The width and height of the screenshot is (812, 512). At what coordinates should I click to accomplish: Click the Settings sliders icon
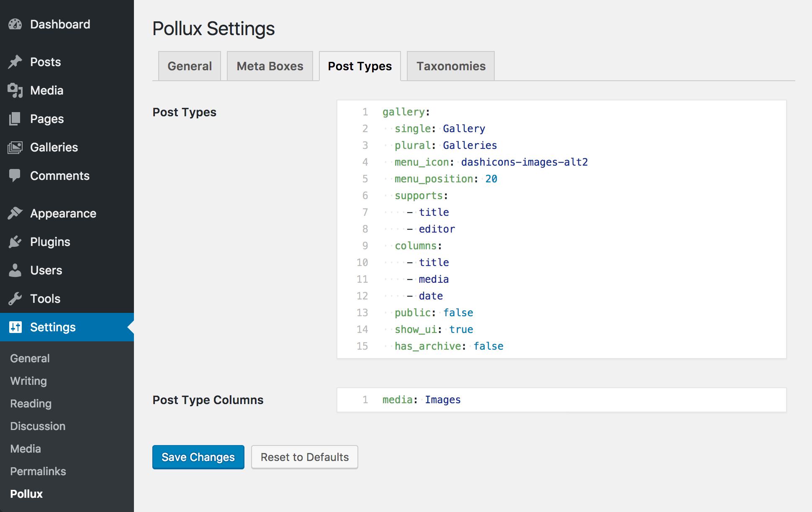[15, 327]
